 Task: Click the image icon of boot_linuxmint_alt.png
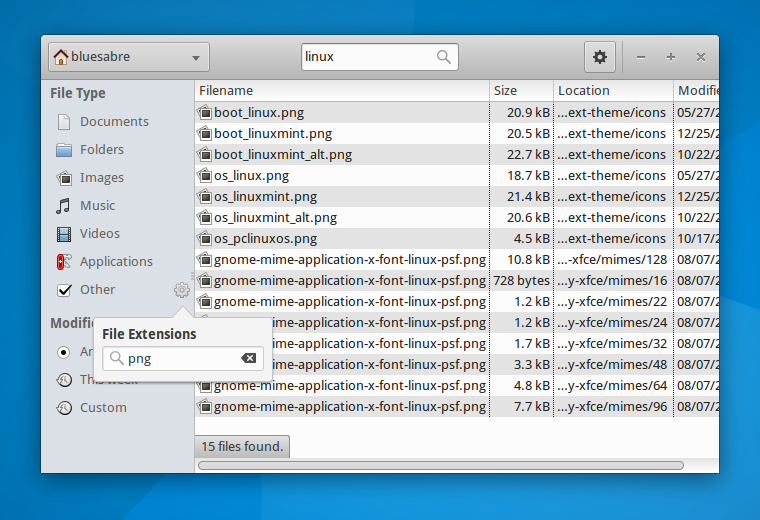pos(205,155)
